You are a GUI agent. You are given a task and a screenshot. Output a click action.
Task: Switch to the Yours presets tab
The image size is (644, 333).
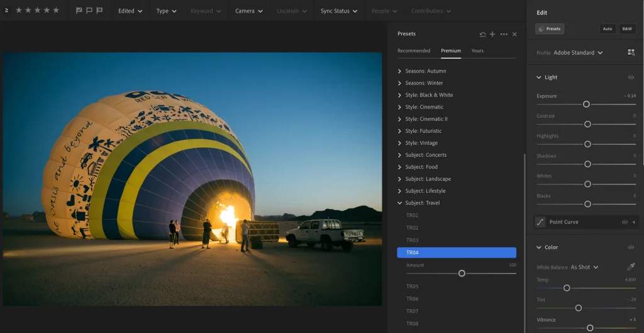(x=477, y=51)
